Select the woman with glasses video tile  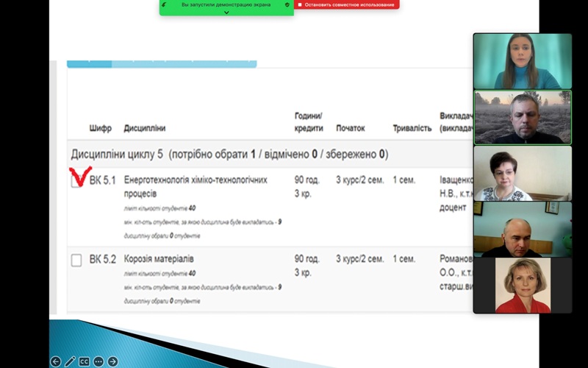click(x=523, y=174)
